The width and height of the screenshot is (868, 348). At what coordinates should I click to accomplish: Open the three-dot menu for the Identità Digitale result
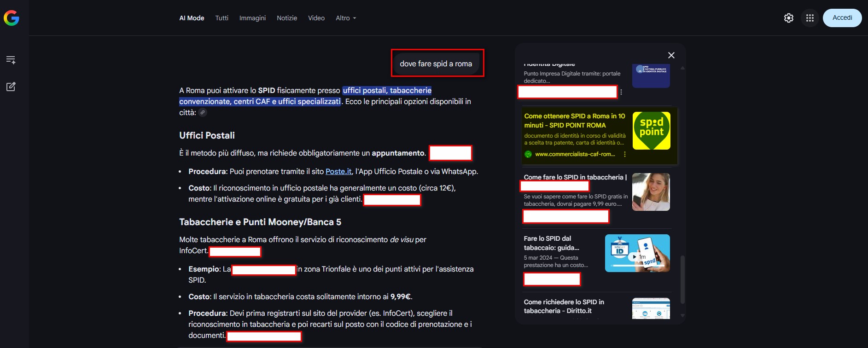621,92
